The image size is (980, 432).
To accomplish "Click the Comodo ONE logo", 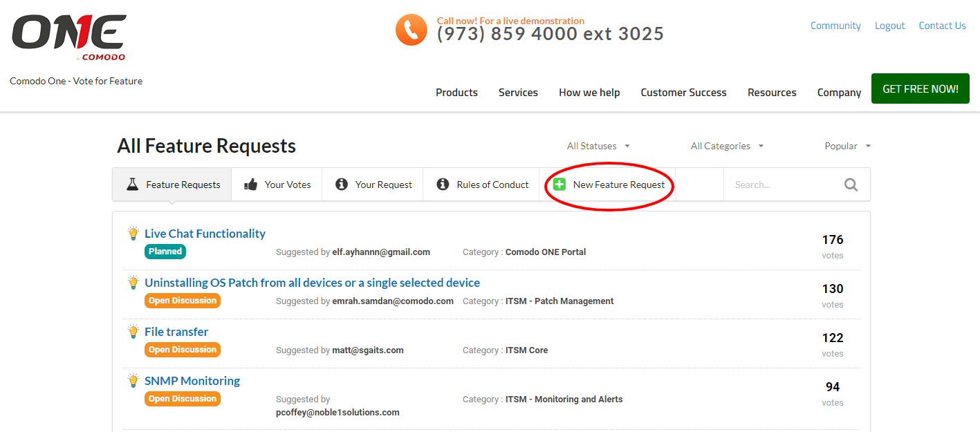I will (69, 37).
